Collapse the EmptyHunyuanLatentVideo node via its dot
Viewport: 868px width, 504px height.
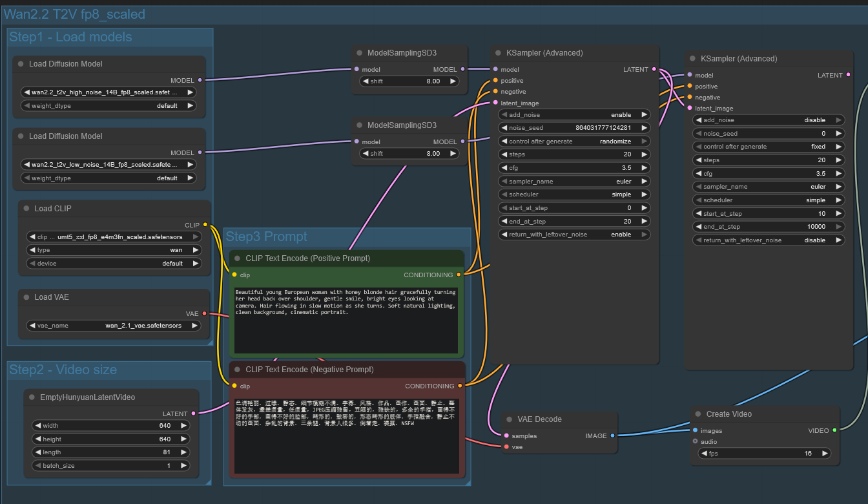pos(32,397)
